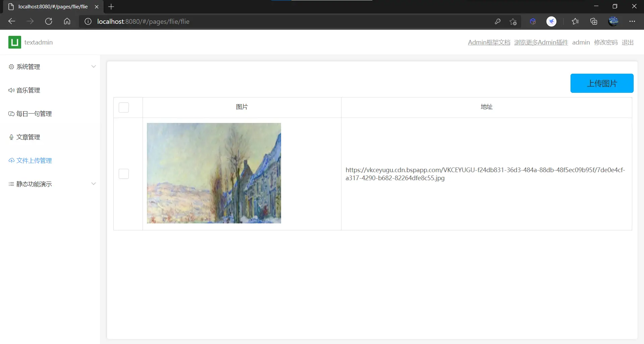The height and width of the screenshot is (344, 644).
Task: Click the browser home icon
Action: 67,21
